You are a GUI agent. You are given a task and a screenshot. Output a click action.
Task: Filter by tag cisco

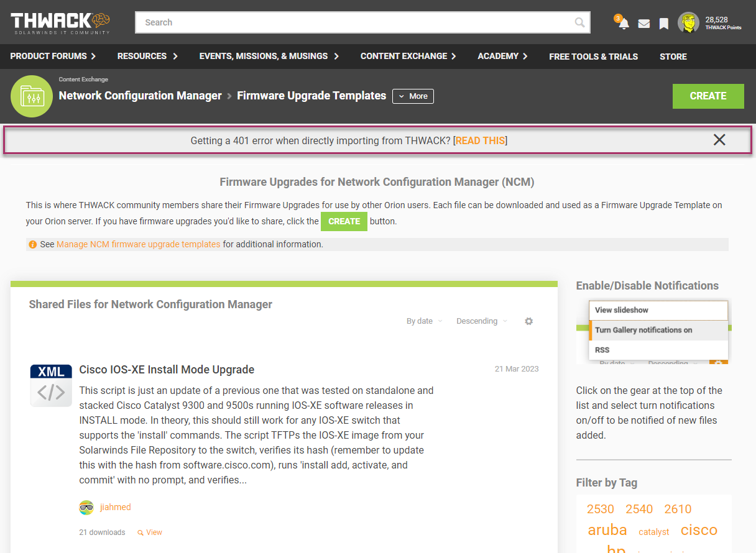point(699,530)
